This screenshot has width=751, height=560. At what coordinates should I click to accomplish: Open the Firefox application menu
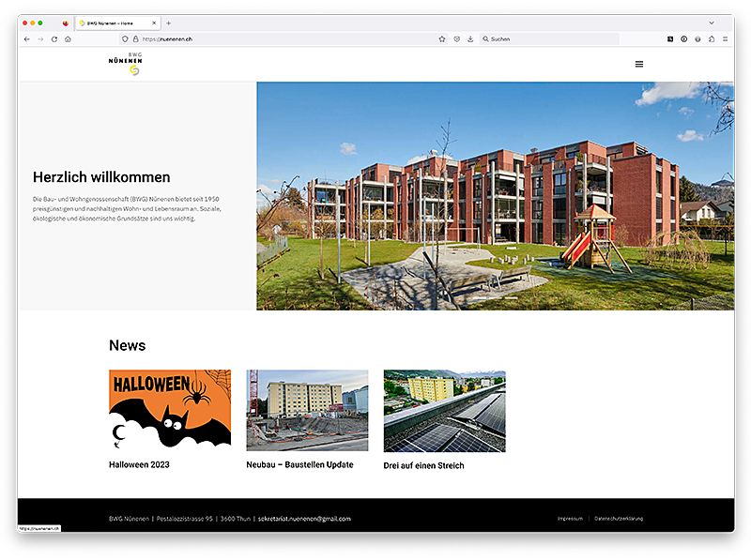725,39
